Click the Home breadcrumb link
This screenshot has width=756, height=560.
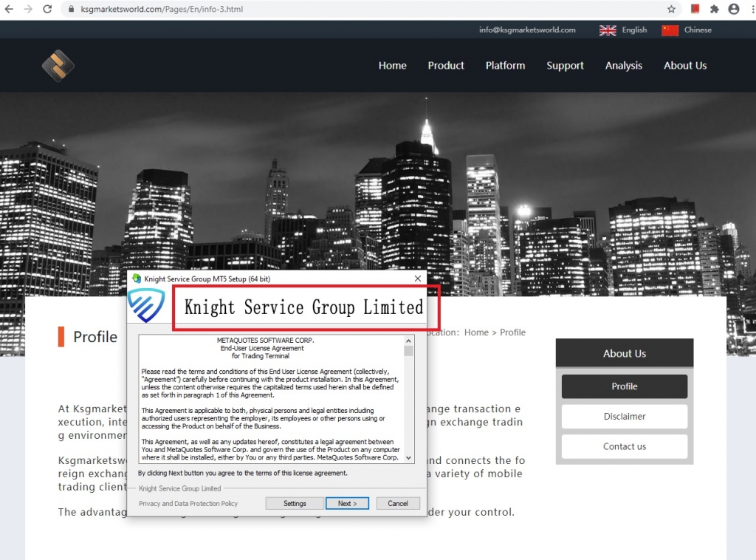pos(476,332)
